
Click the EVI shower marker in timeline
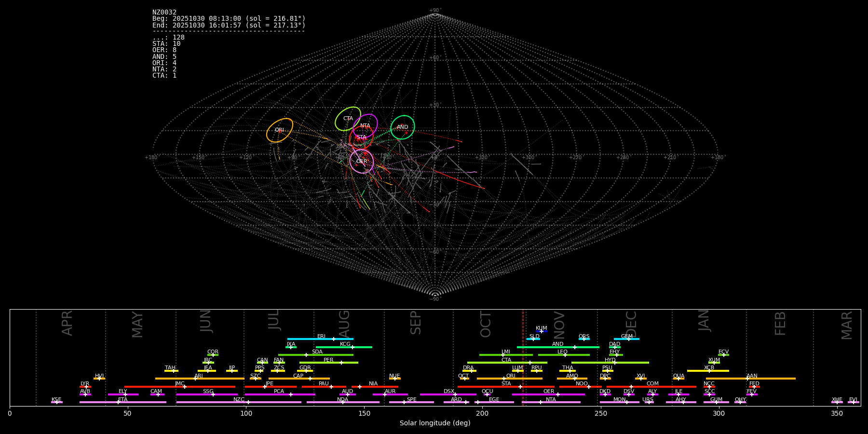pos(854,402)
